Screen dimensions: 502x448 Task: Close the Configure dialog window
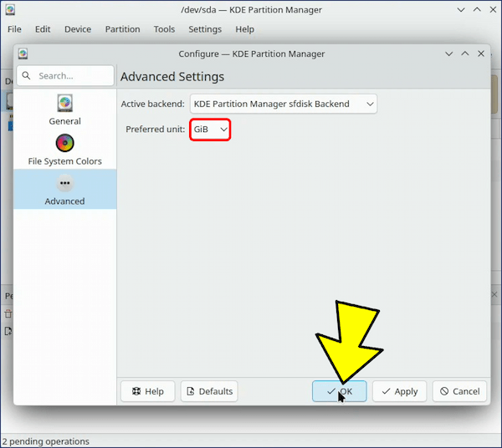tap(481, 53)
